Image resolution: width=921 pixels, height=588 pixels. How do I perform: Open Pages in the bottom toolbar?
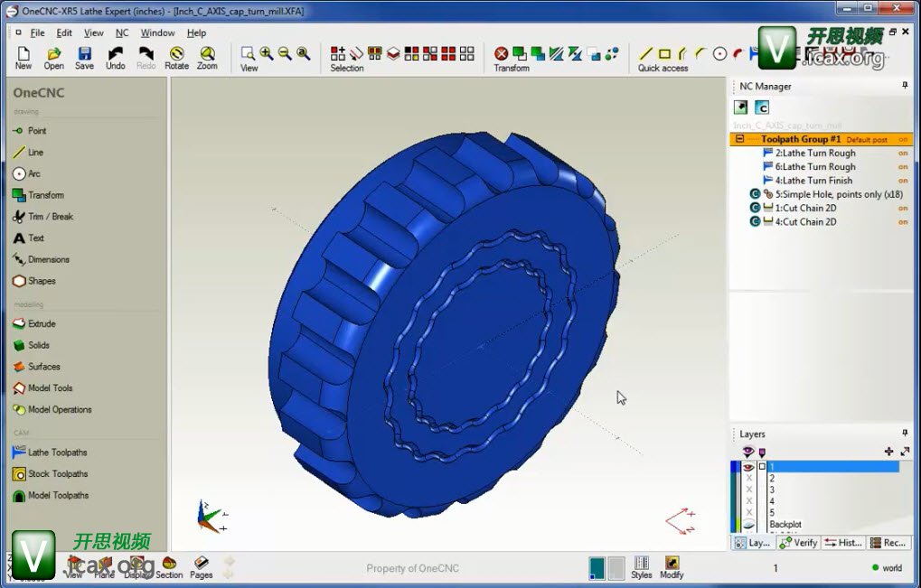[x=201, y=567]
